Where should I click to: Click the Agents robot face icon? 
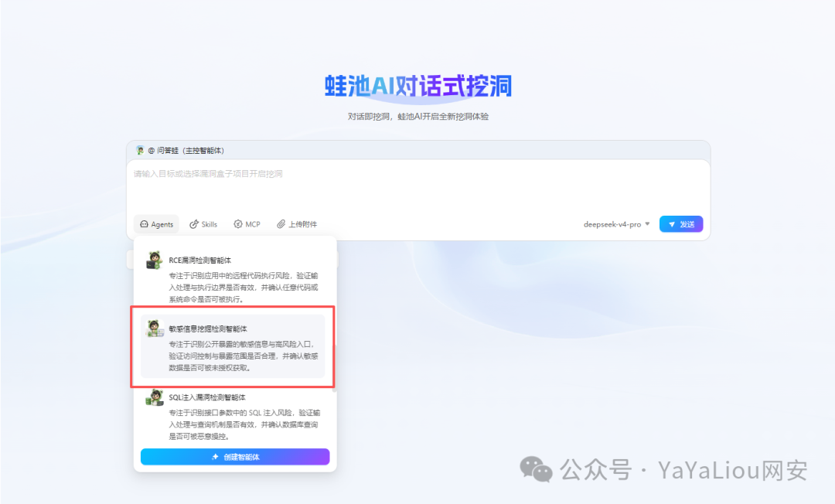pos(144,224)
